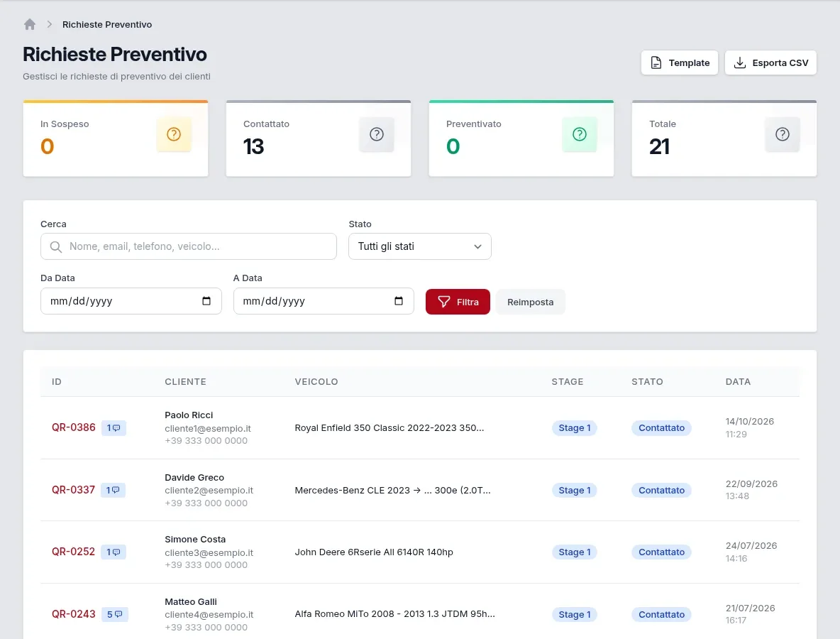Expand the Tutti gli stati dropdown

pyautogui.click(x=420, y=246)
